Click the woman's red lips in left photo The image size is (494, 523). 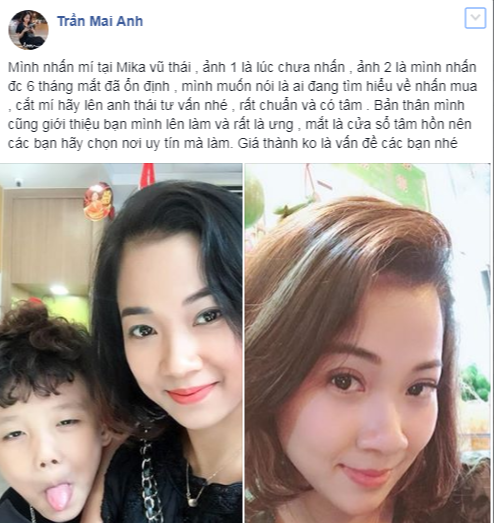click(191, 393)
